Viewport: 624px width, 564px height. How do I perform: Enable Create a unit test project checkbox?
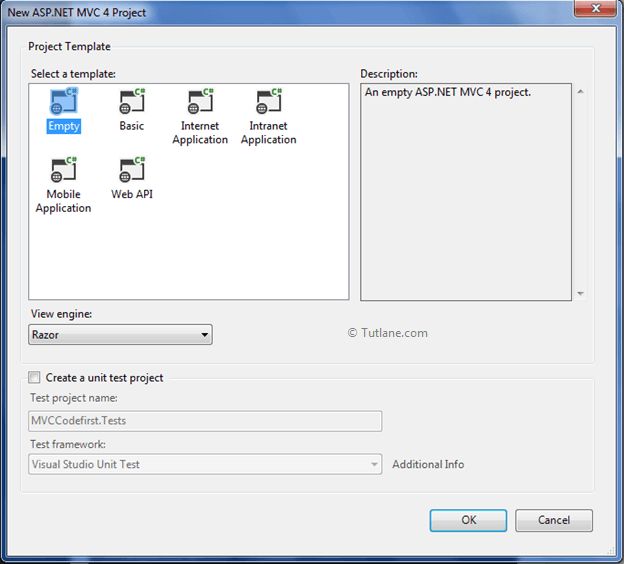[x=34, y=377]
